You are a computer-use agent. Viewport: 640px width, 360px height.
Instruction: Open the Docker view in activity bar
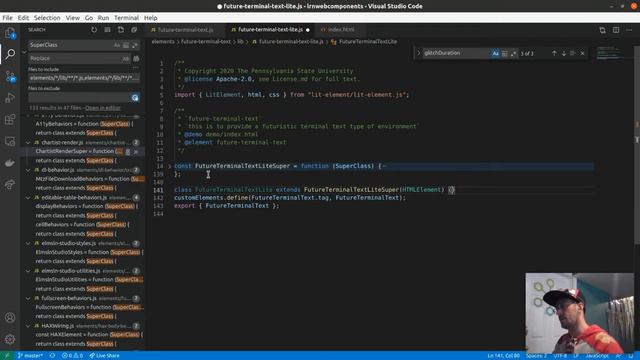(10, 163)
